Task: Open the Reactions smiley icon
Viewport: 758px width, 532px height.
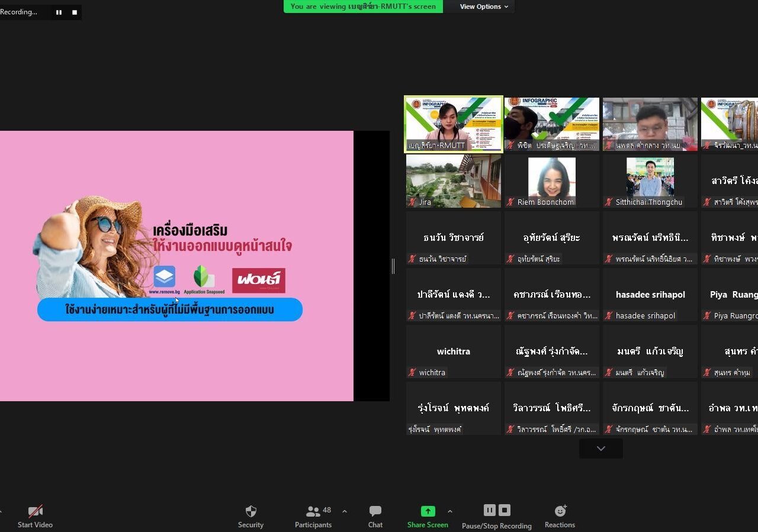Action: (x=560, y=511)
